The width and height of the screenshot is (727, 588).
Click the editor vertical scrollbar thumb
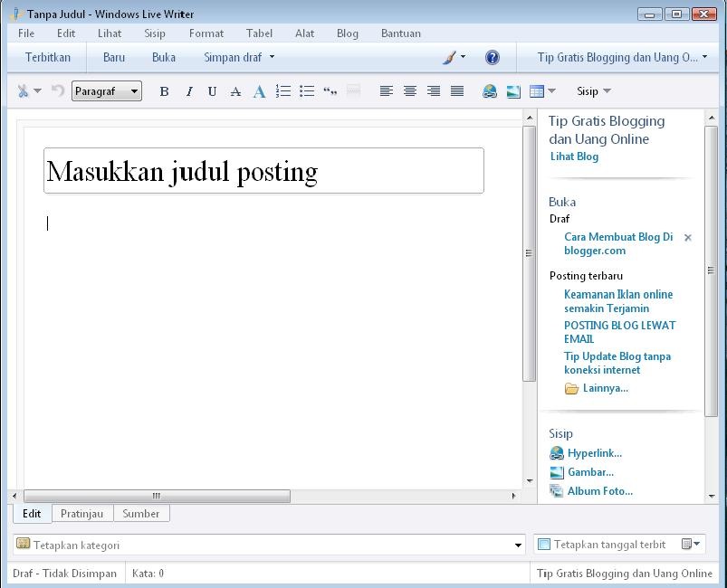click(529, 253)
